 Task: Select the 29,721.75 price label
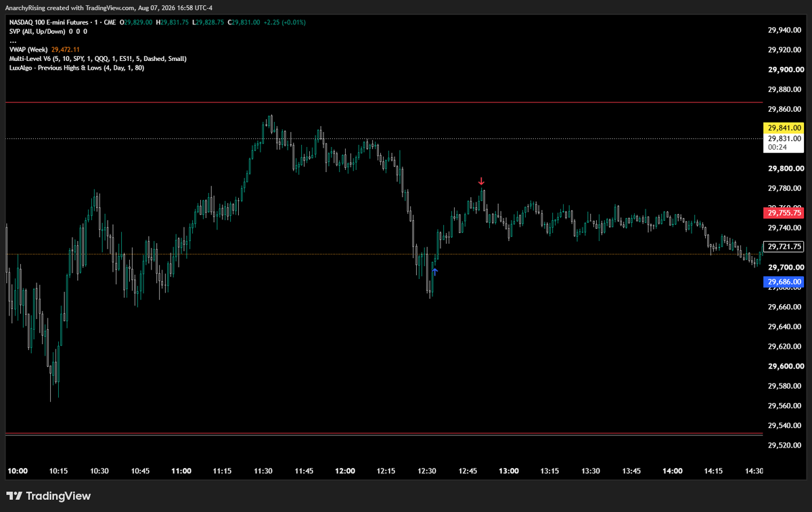[783, 247]
